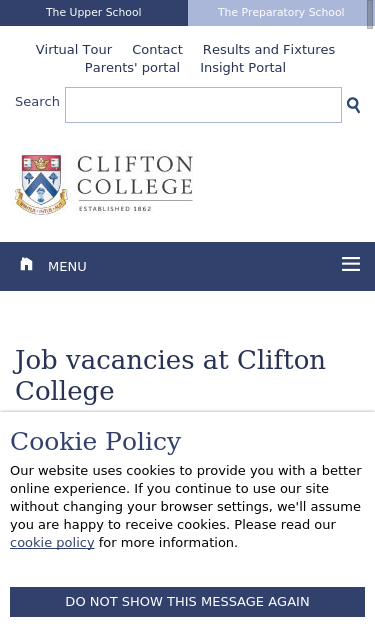The image size is (375, 627).
Task: Open the Virtual Tour link
Action: point(74,50)
